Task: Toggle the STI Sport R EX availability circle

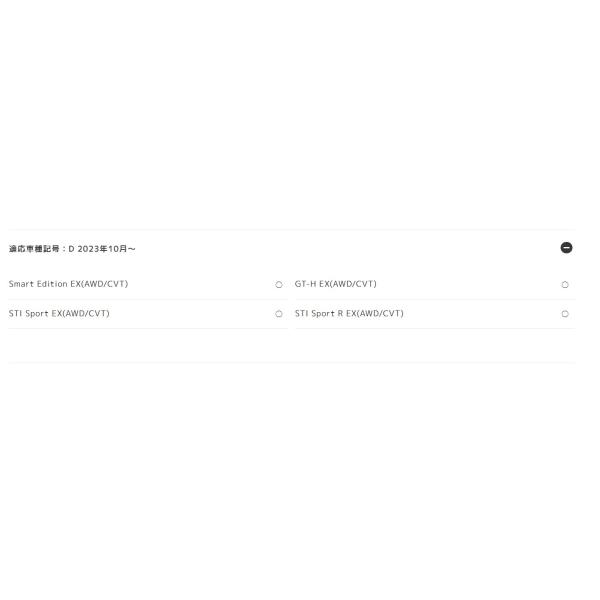Action: tap(565, 314)
